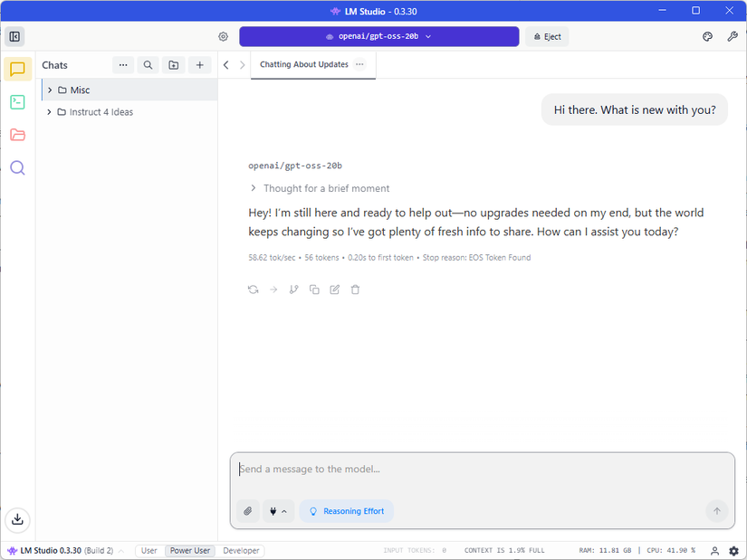Regenerate the model's response
747x560 pixels.
pyautogui.click(x=253, y=289)
